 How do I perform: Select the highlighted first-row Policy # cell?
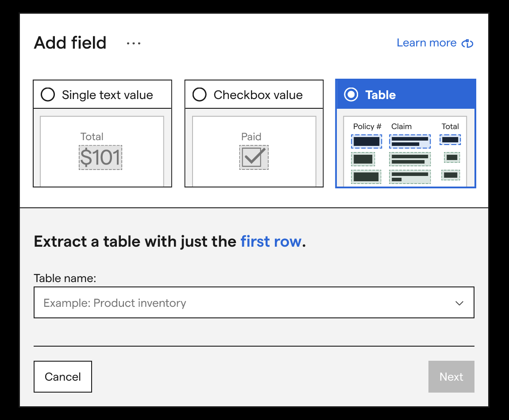click(367, 141)
